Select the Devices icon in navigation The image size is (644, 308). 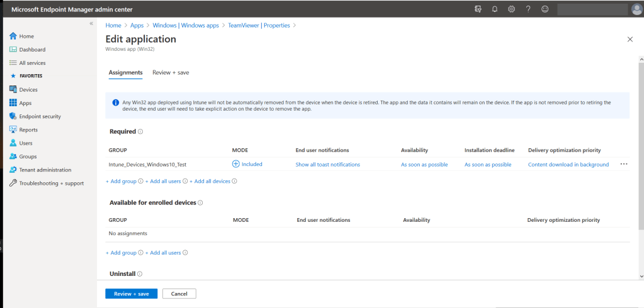[13, 90]
